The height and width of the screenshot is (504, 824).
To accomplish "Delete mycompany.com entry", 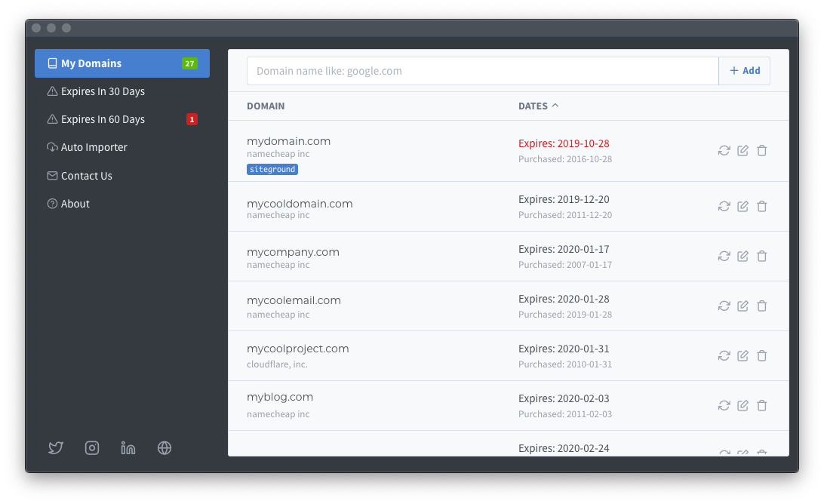I will pyautogui.click(x=761, y=257).
